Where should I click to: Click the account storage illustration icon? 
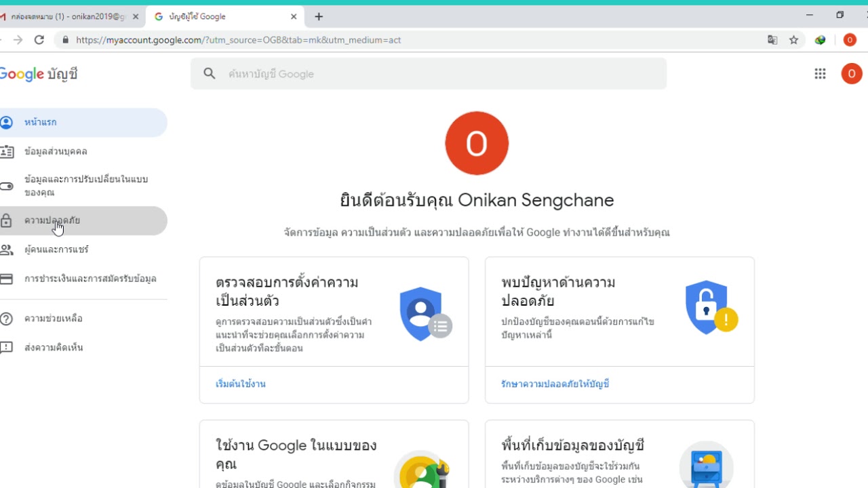[x=707, y=465]
